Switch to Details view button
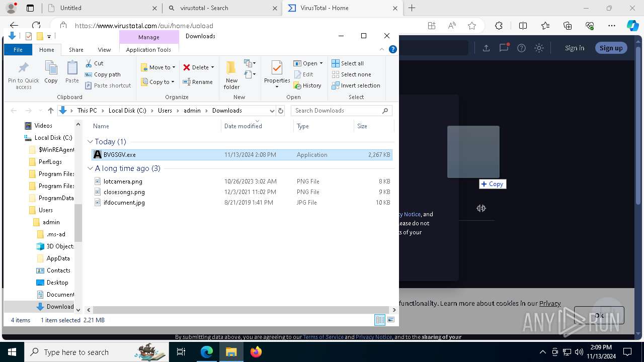The height and width of the screenshot is (362, 644). click(380, 320)
